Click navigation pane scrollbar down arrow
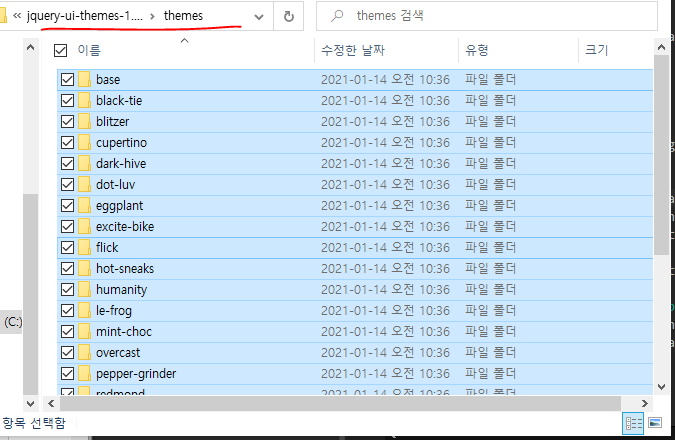Screen dimensions: 675x440 click(x=30, y=404)
